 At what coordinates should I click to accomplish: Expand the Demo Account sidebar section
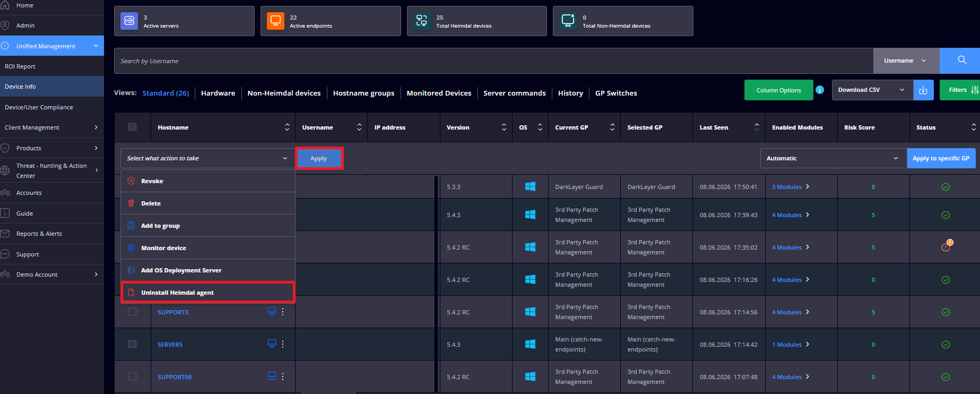[x=96, y=275]
